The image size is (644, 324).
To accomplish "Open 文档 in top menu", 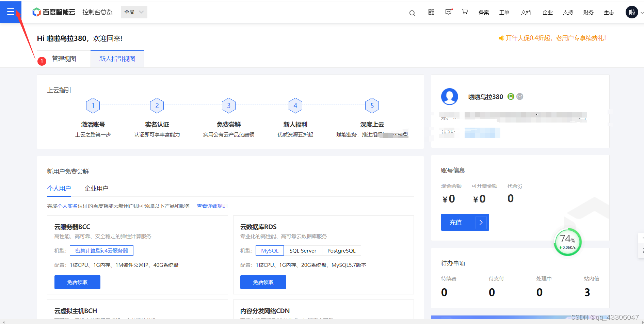I will tap(526, 13).
